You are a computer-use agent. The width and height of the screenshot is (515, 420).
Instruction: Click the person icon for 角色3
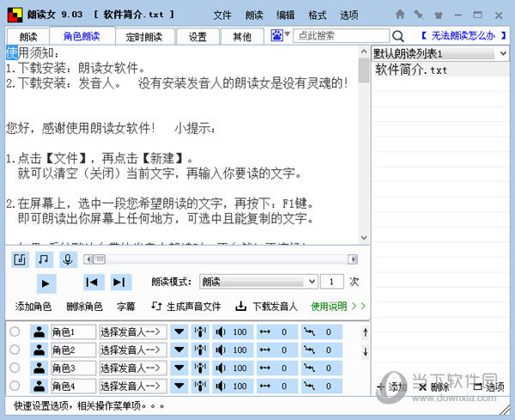pos(39,368)
